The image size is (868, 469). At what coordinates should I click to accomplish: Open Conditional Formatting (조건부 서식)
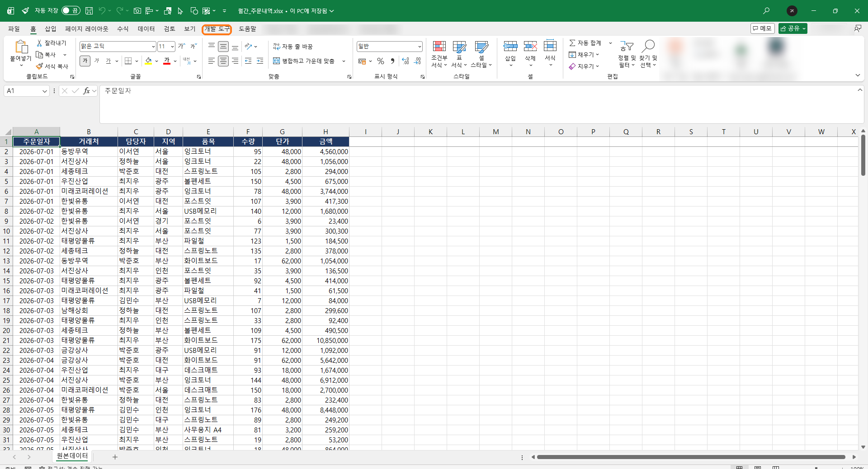click(439, 54)
